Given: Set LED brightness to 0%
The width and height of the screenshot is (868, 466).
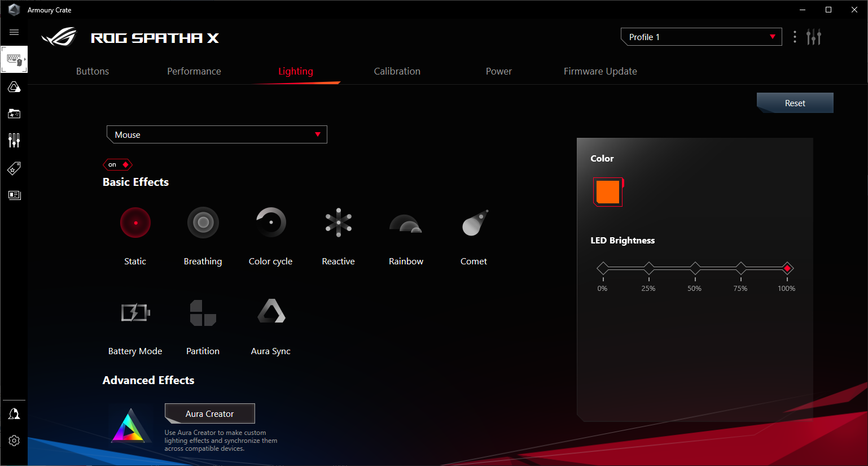Looking at the screenshot, I should tap(603, 268).
